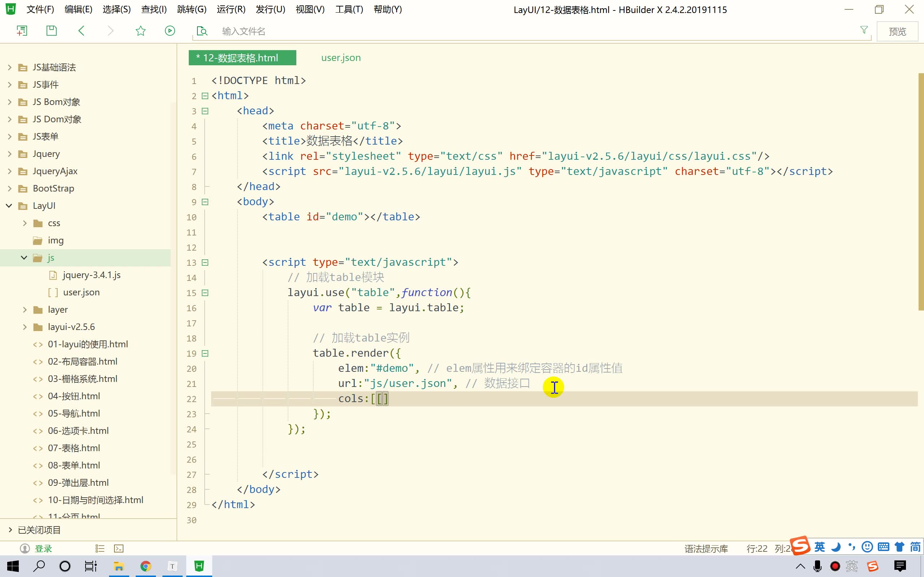Click the save file icon
The width and height of the screenshot is (924, 577).
51,31
